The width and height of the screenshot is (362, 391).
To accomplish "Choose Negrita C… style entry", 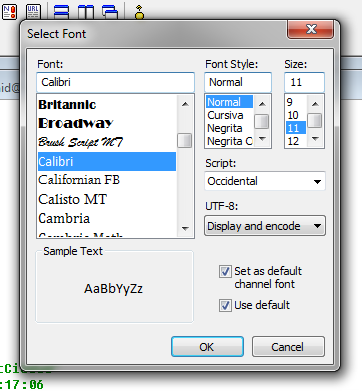I will coord(229,141).
